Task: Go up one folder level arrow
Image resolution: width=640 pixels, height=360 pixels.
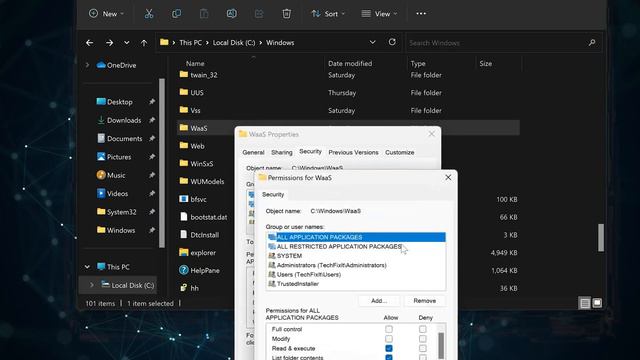Action: click(144, 42)
